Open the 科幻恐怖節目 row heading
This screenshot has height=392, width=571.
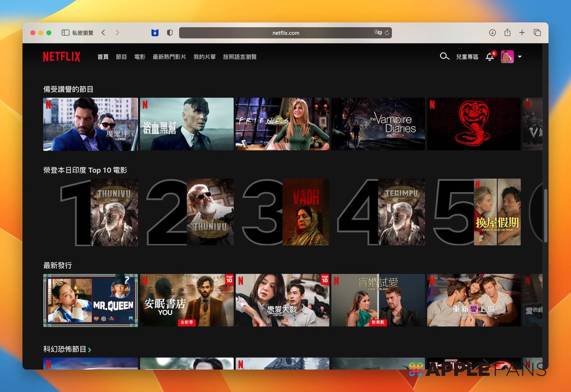(65, 349)
